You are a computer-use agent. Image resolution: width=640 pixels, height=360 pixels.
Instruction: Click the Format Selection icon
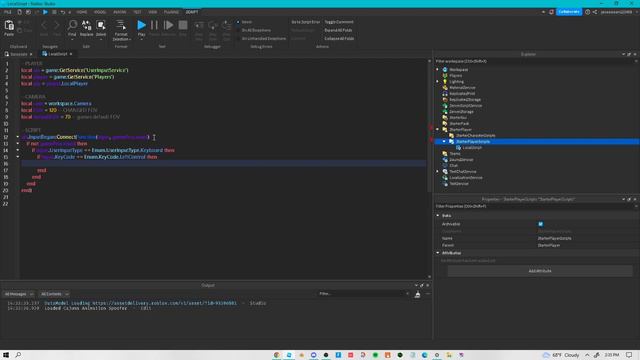[x=121, y=25]
